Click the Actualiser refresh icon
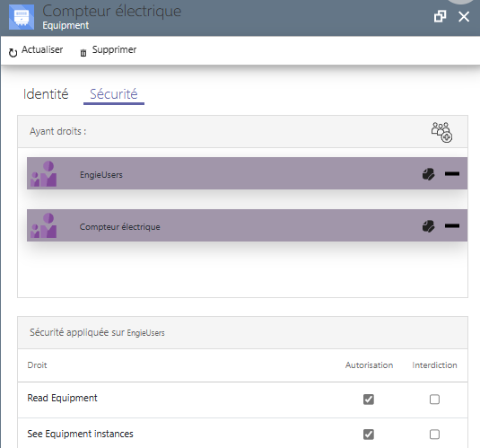480x448 pixels. (x=13, y=53)
